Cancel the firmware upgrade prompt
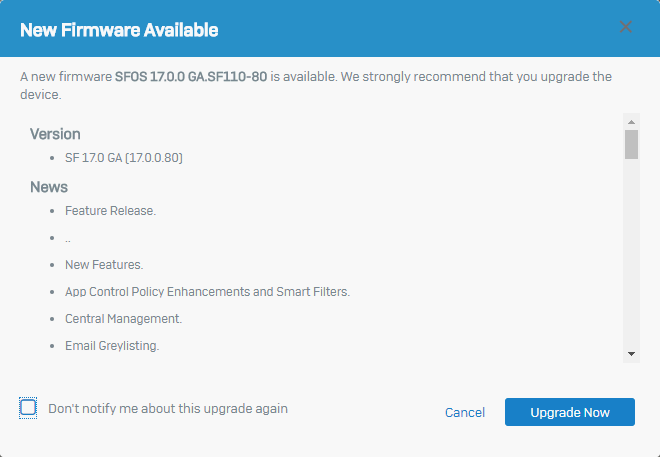The width and height of the screenshot is (660, 457). [465, 412]
